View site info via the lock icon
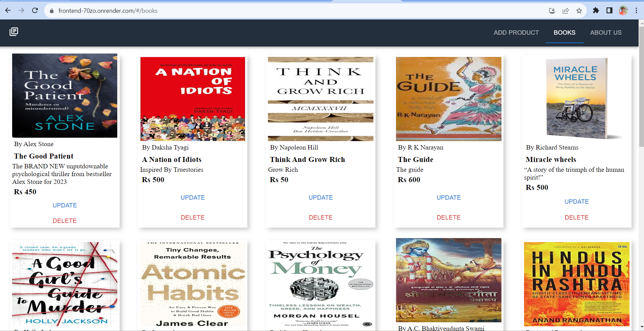 click(x=52, y=11)
